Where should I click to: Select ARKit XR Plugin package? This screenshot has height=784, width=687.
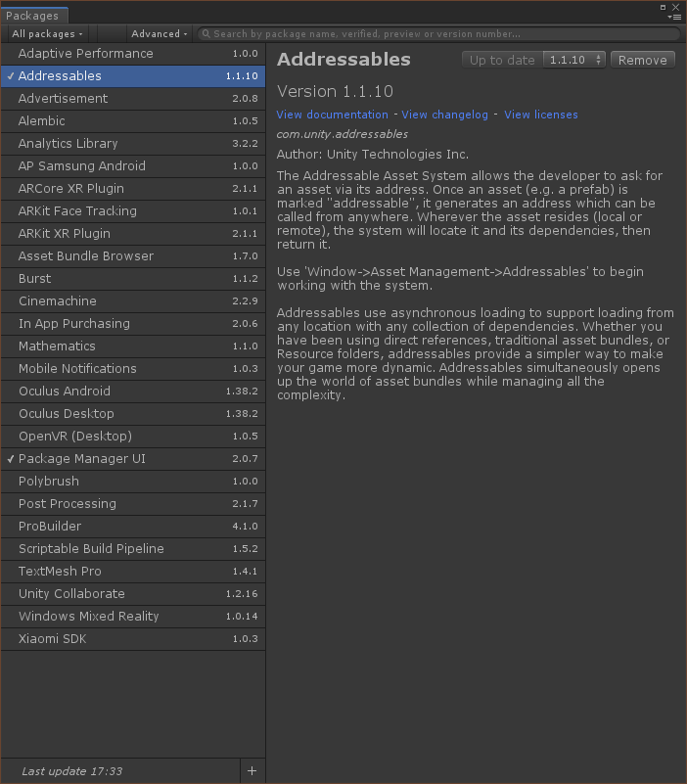click(133, 234)
